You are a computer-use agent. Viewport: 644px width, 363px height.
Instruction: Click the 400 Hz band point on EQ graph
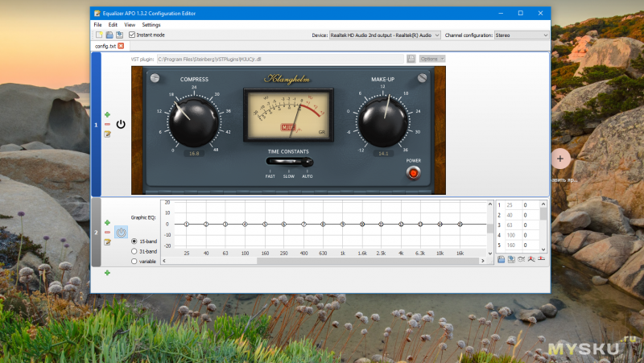[303, 225]
